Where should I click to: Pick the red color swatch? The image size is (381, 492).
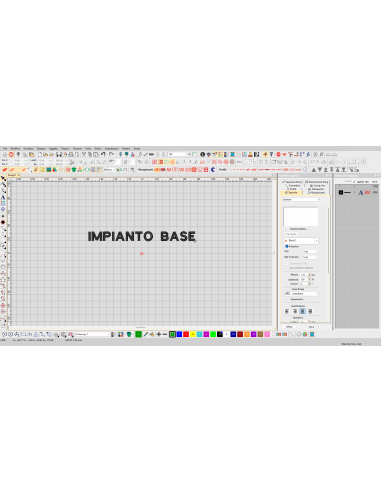[x=186, y=334]
